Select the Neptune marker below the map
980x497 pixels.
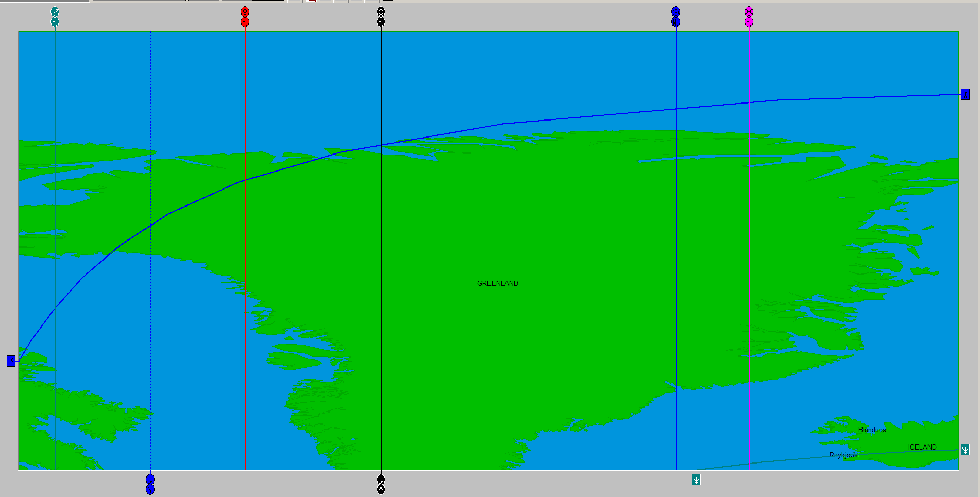696,479
